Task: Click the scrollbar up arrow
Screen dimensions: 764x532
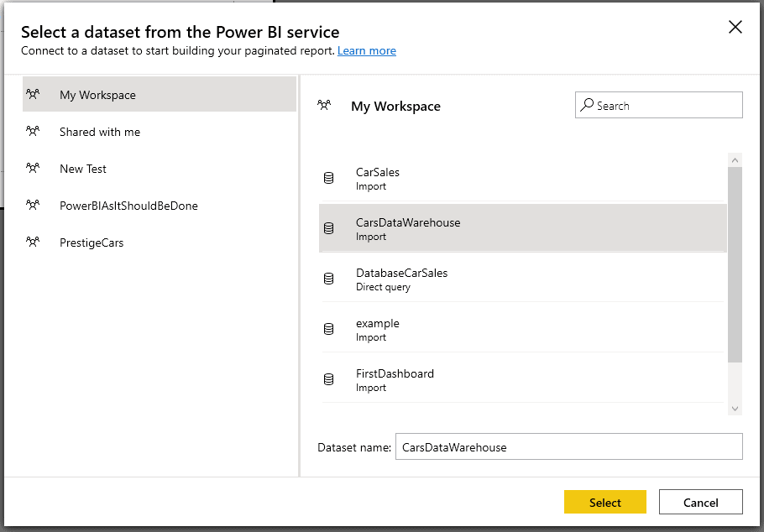Action: (735, 159)
